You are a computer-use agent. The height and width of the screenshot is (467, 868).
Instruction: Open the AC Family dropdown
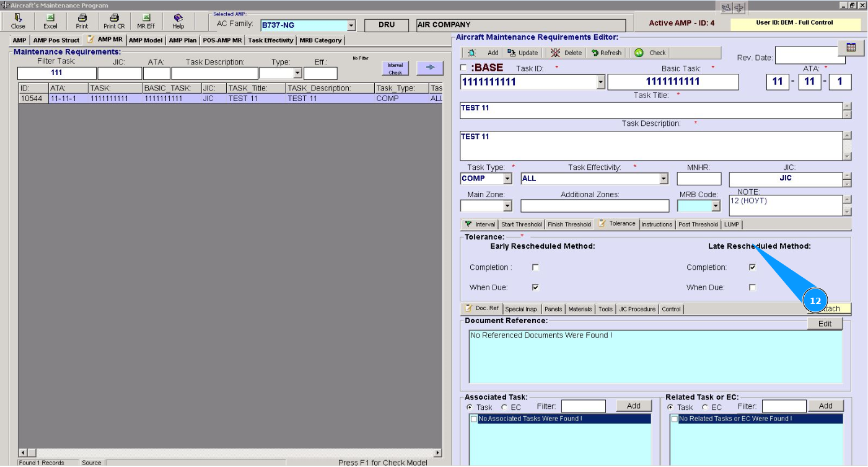coord(351,25)
